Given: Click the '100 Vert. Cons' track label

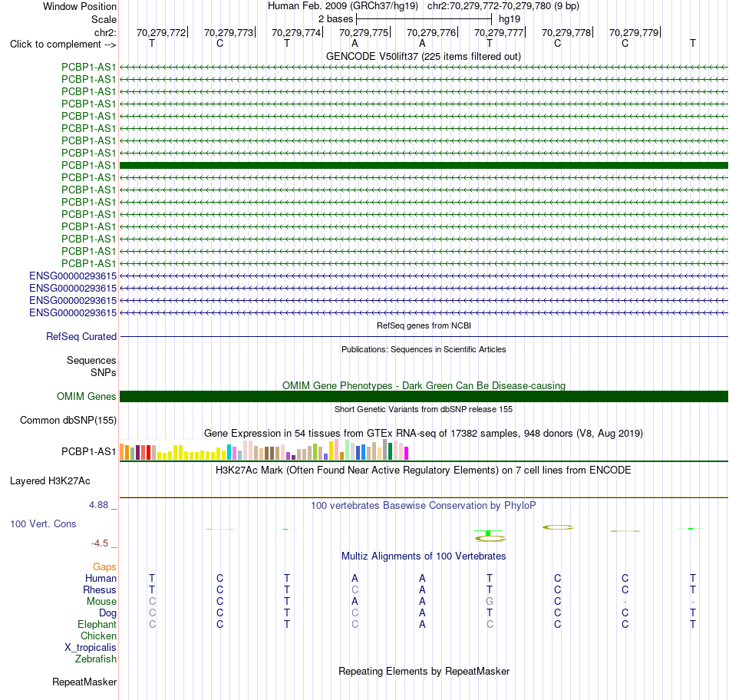Looking at the screenshot, I should tap(43, 523).
